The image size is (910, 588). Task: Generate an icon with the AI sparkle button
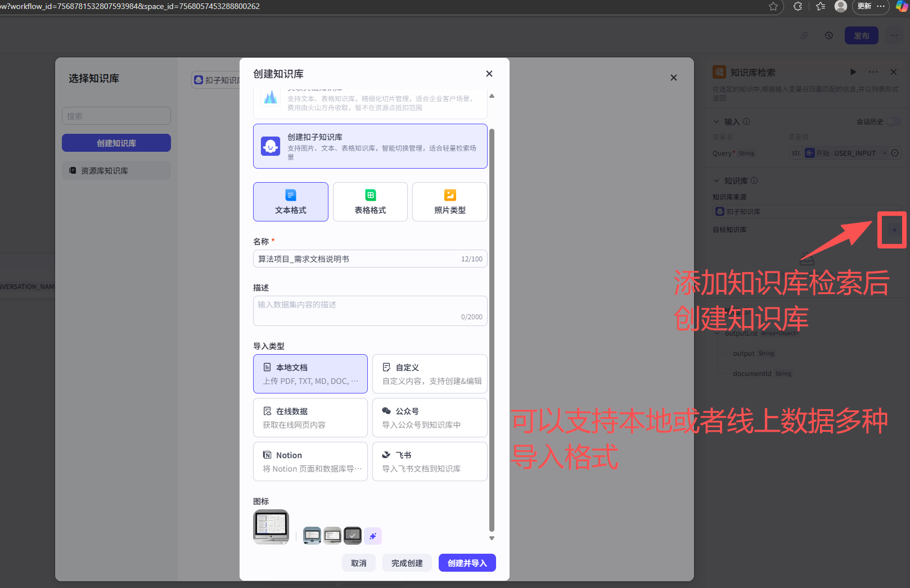pos(373,536)
